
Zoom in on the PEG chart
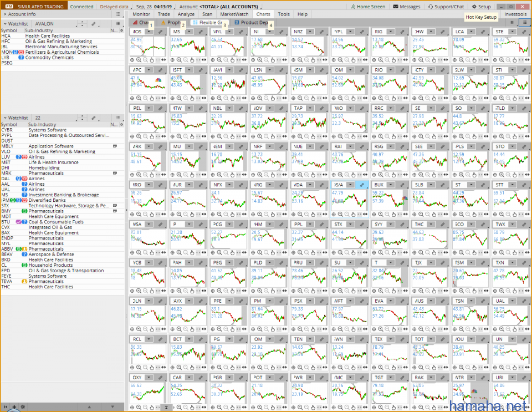click(219, 291)
